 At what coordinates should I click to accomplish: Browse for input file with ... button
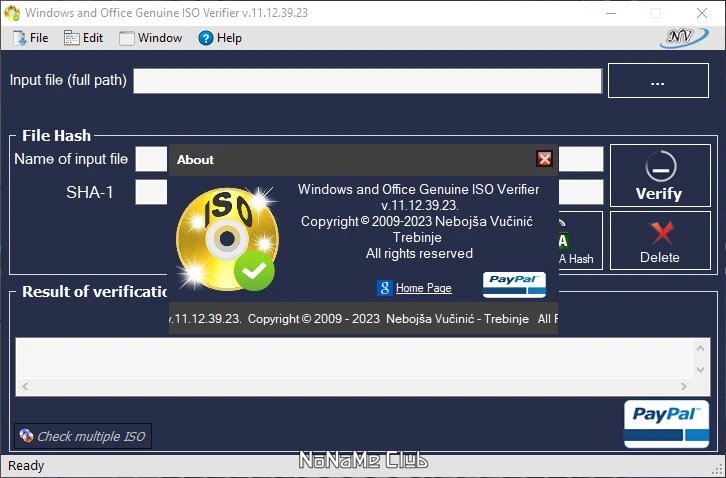[657, 81]
